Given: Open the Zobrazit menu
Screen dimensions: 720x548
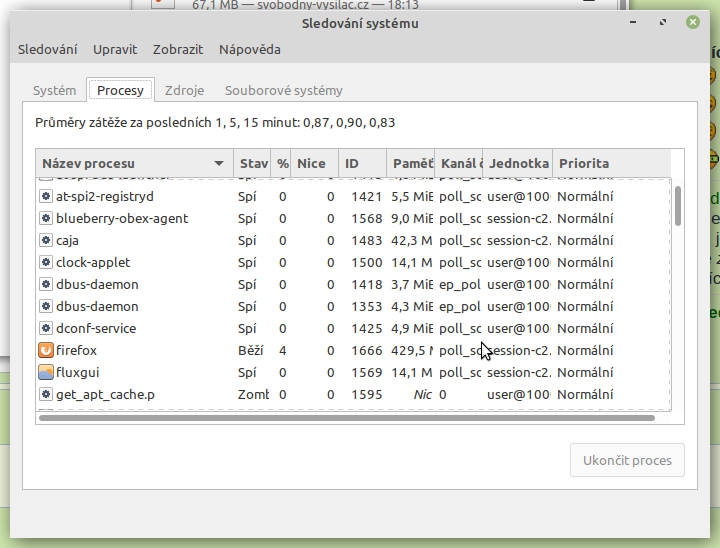Looking at the screenshot, I should coord(178,49).
